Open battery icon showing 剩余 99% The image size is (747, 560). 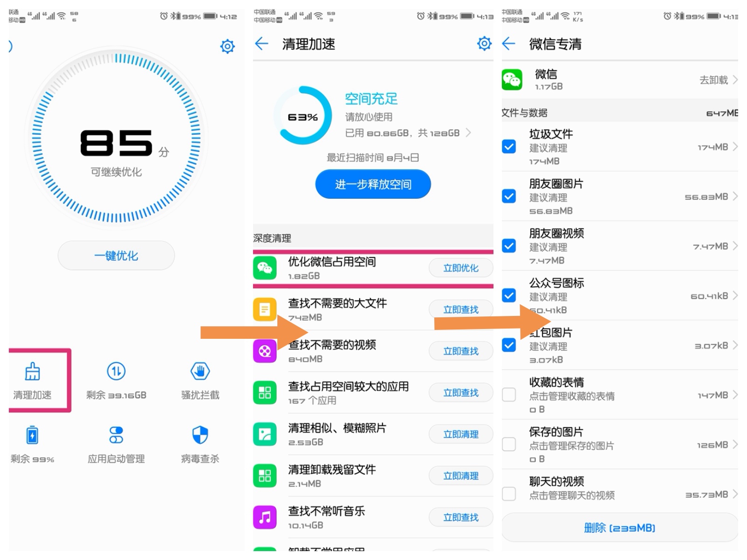pyautogui.click(x=32, y=435)
